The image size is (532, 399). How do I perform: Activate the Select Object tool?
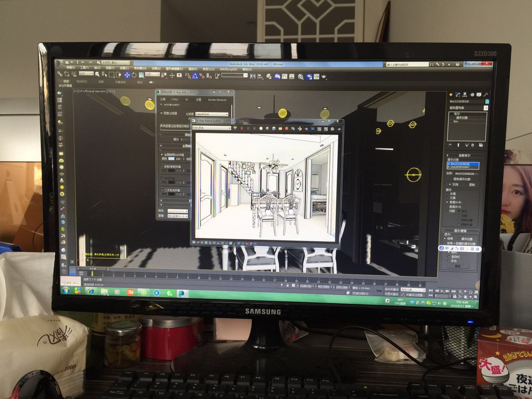click(x=97, y=75)
